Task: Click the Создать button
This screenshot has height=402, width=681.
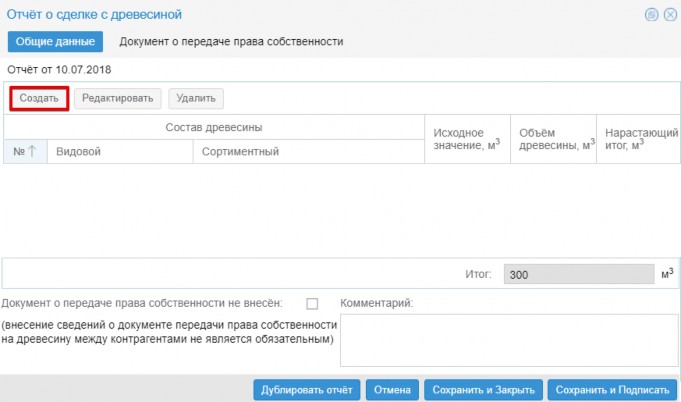Action: point(39,99)
